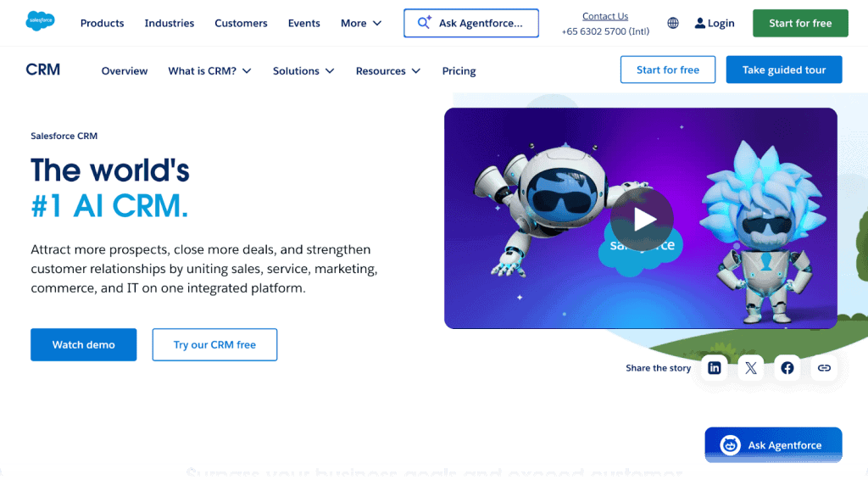Click the Ask Agentforce search sparkle icon
Viewport: 868px width, 480px height.
[x=424, y=23]
